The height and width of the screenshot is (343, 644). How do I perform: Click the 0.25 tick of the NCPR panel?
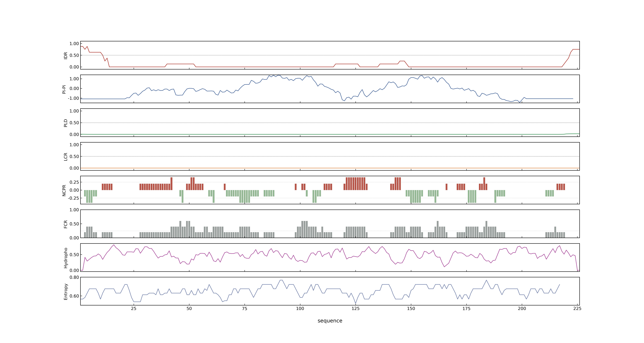pyautogui.click(x=74, y=182)
